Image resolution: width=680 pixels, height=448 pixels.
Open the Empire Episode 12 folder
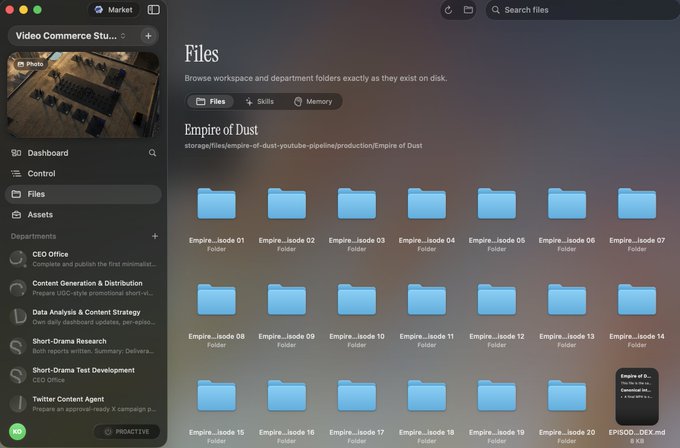point(497,315)
